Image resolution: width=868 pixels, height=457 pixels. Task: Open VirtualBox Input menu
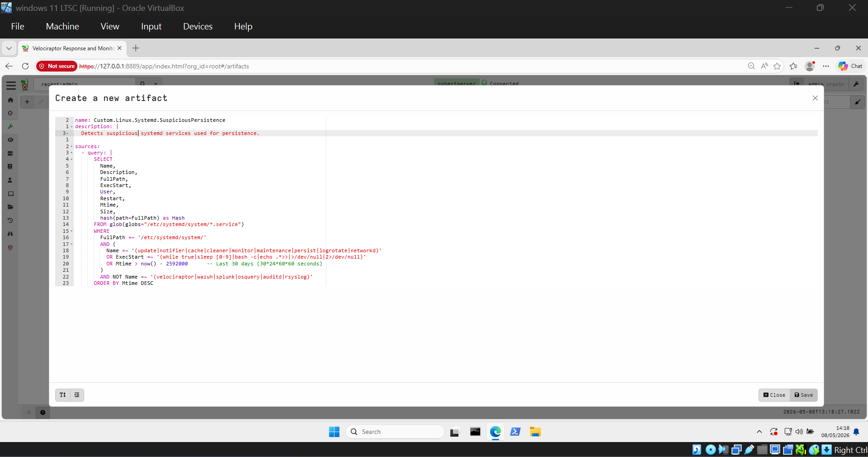point(151,26)
